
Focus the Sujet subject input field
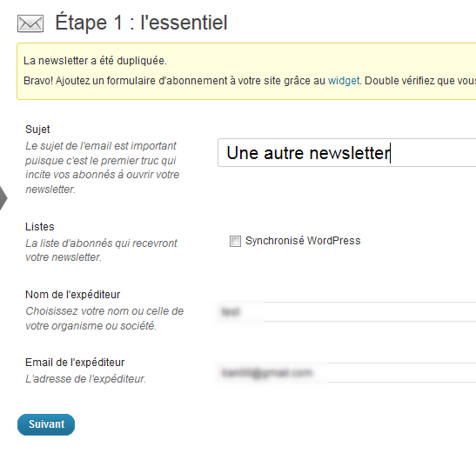(346, 153)
